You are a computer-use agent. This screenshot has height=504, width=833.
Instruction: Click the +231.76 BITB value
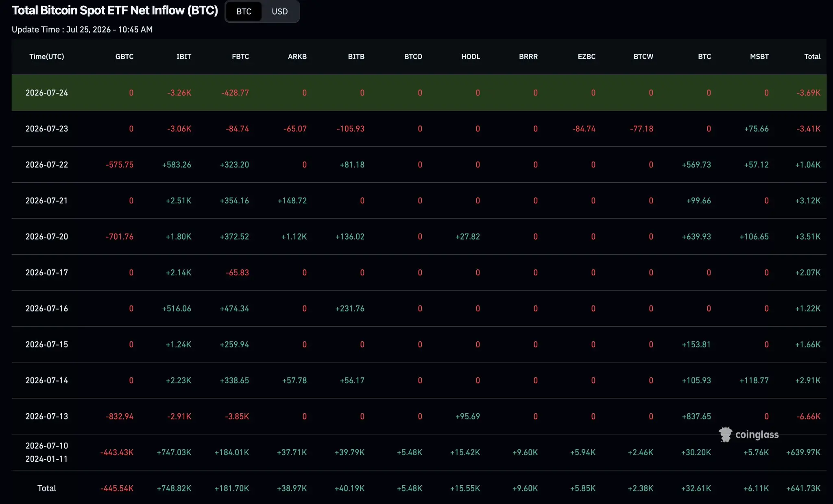coord(350,308)
